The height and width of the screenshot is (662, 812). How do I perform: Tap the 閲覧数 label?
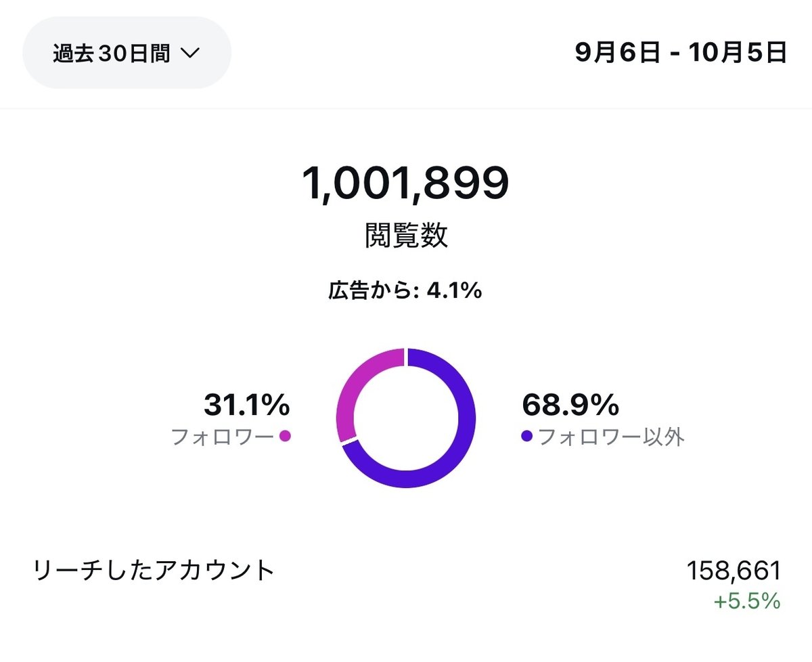click(405, 236)
